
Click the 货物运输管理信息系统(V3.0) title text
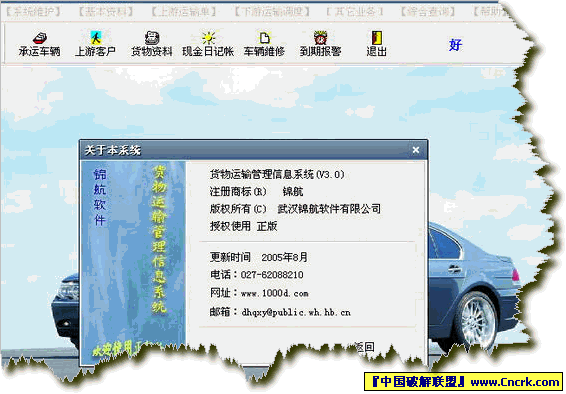(x=277, y=175)
